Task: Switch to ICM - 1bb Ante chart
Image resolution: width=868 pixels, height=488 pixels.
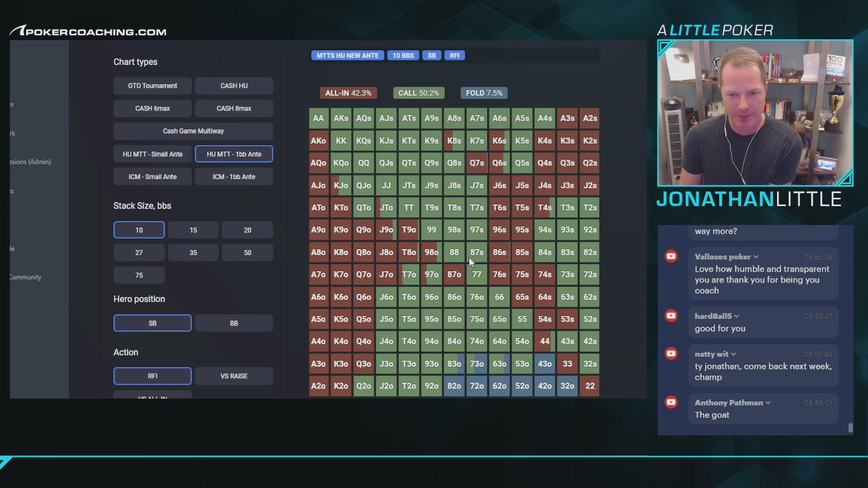Action: pos(234,177)
